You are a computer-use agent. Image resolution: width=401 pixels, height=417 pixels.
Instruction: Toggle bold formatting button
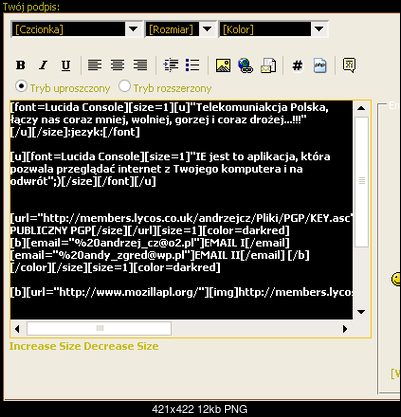pos(21,65)
